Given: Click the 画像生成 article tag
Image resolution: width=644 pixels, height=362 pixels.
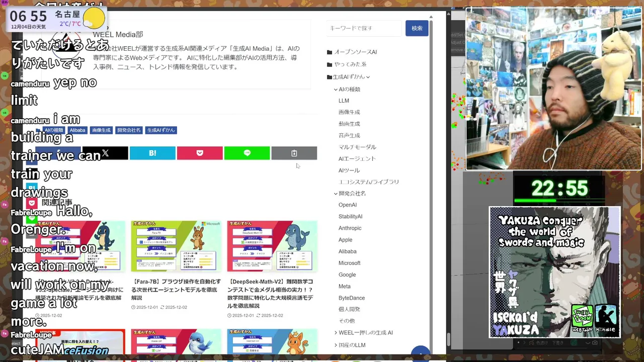Looking at the screenshot, I should click(x=101, y=130).
